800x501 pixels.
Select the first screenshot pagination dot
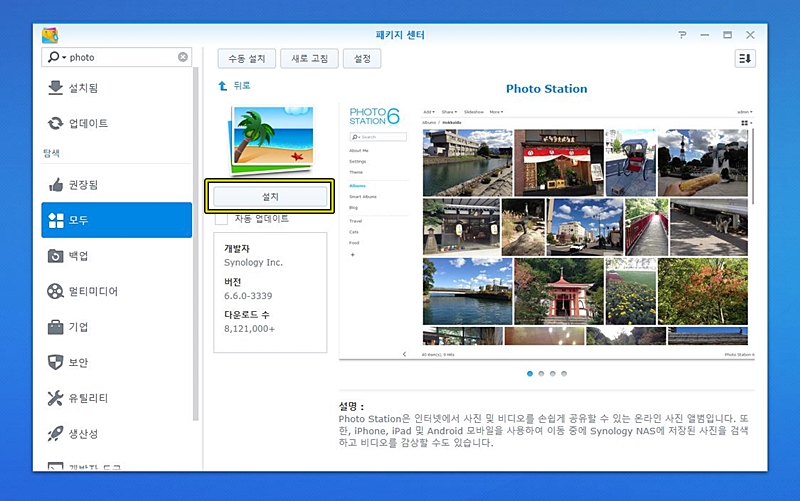tap(530, 373)
